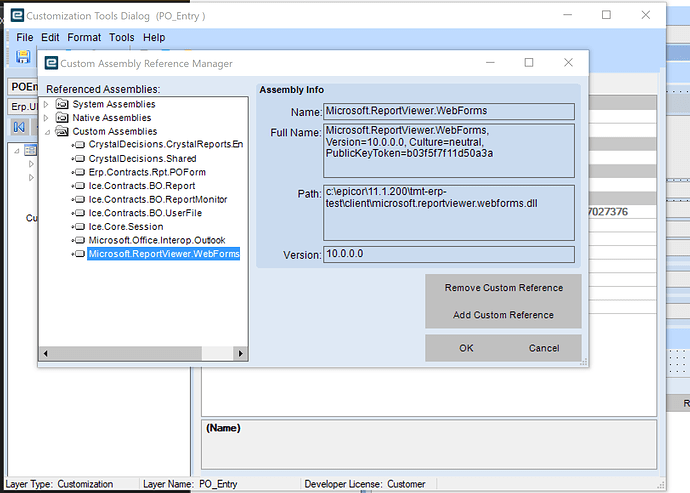Screen dimensions: 690x493
Task: Click the Full Name text box
Action: pos(449,151)
